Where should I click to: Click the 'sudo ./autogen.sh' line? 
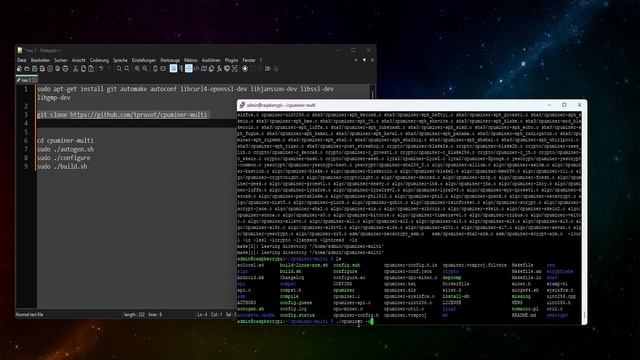coord(65,149)
